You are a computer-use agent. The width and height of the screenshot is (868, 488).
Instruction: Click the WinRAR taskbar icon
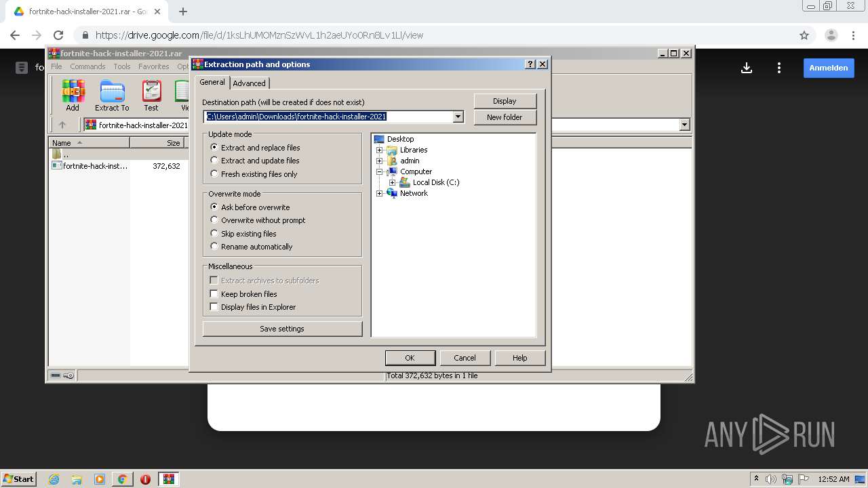(169, 479)
